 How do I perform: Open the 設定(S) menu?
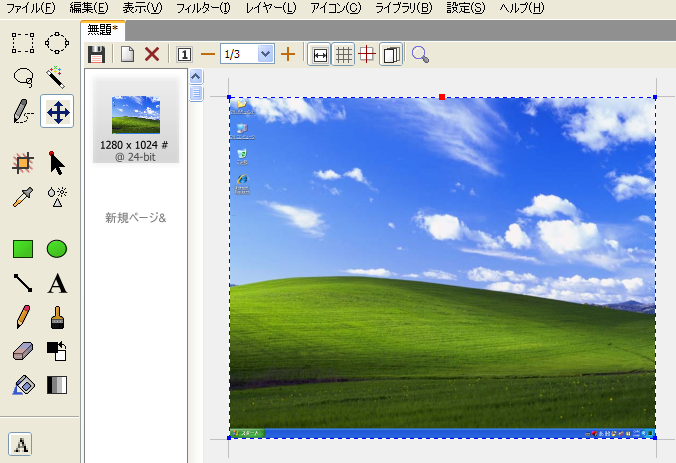[x=466, y=8]
